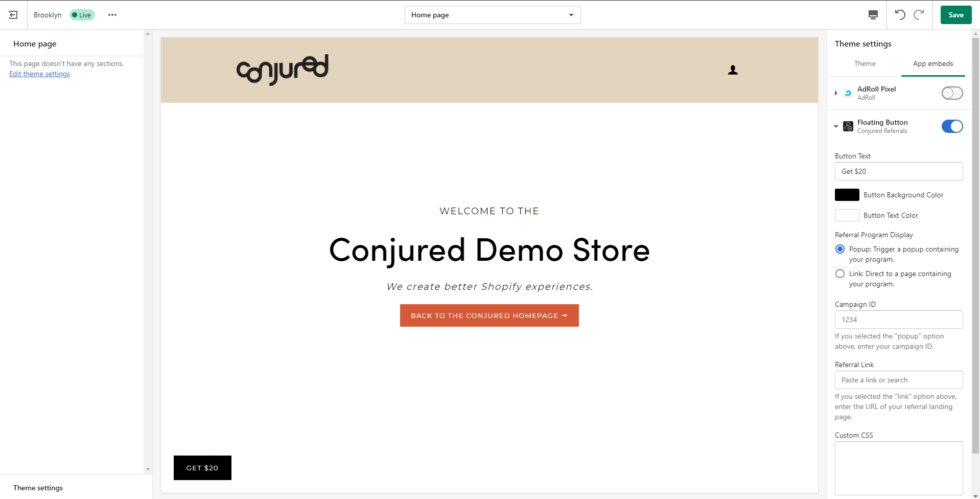Expand the AdRoll Pixel settings
Viewport: 980px width, 499px height.
pyautogui.click(x=836, y=93)
